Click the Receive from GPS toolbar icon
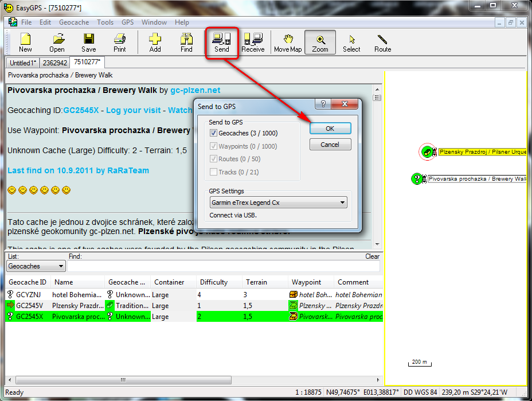 click(253, 42)
